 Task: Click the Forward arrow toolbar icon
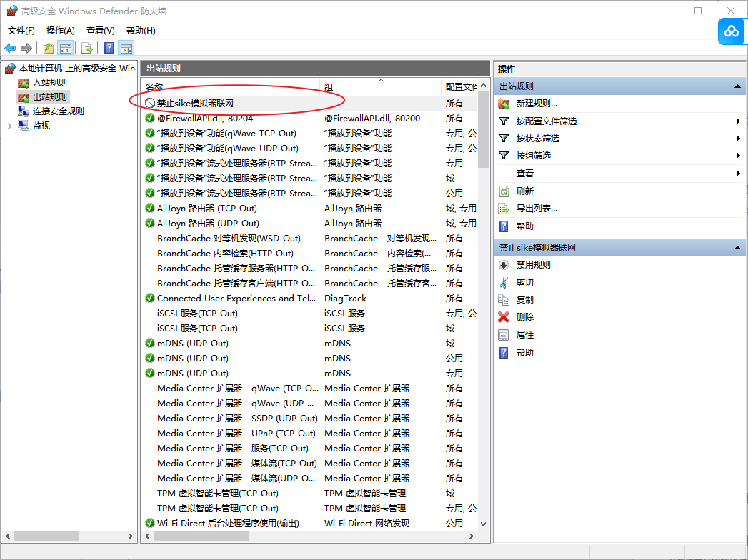(26, 48)
